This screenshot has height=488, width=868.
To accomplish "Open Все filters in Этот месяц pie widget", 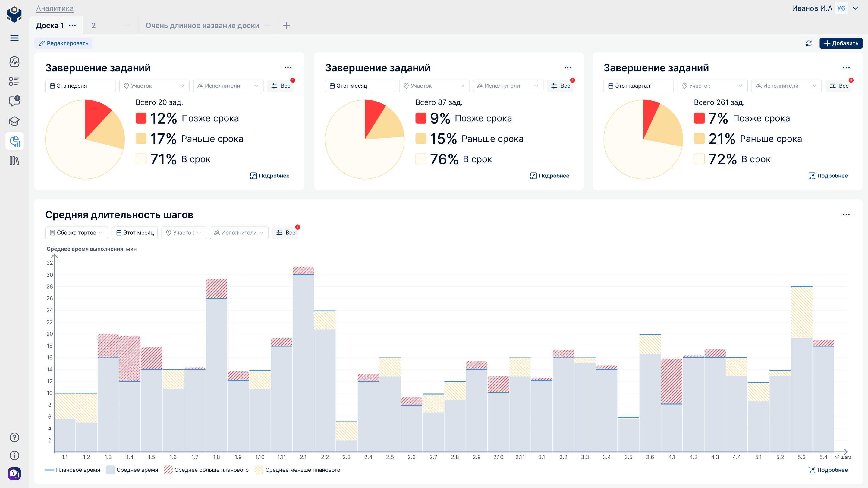I will click(560, 86).
